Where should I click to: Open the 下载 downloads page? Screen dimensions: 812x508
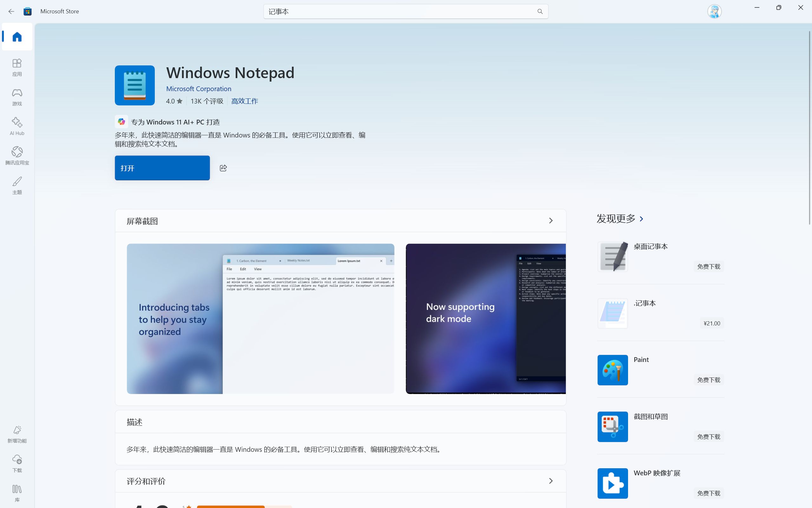click(17, 463)
